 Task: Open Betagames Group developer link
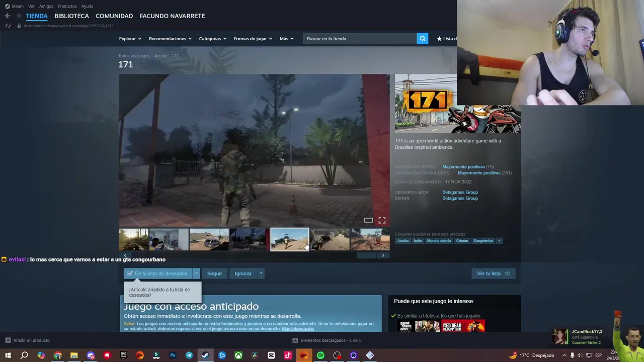coord(460,192)
